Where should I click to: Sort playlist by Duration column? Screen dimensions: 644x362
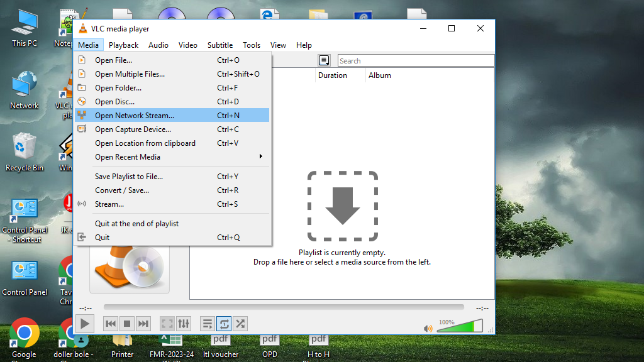point(340,75)
